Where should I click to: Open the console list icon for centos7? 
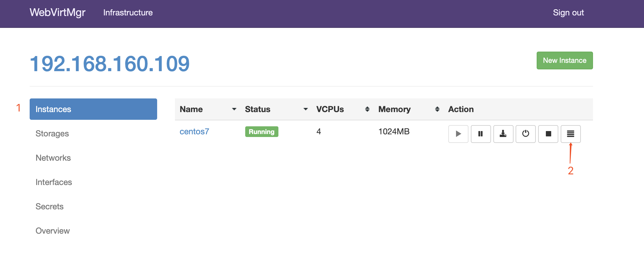click(570, 134)
